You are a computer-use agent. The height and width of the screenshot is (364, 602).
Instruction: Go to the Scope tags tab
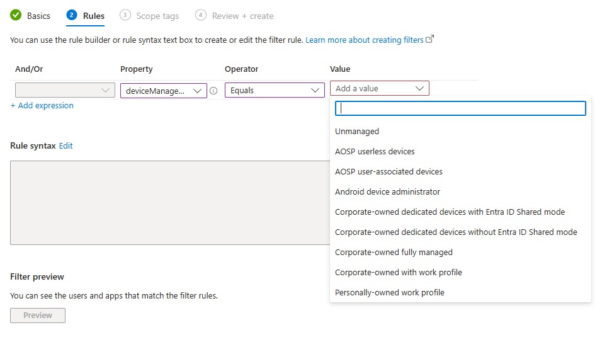157,16
